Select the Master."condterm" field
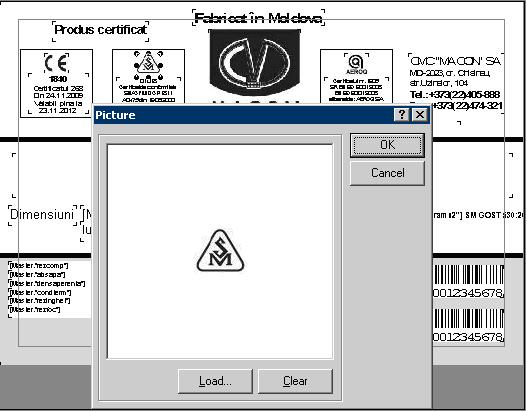 click(40, 292)
